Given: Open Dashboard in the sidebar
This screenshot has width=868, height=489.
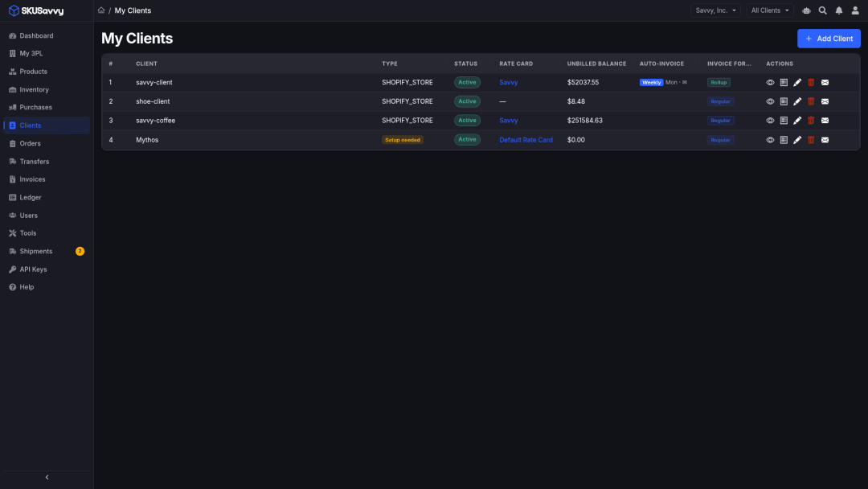Looking at the screenshot, I should [47, 35].
